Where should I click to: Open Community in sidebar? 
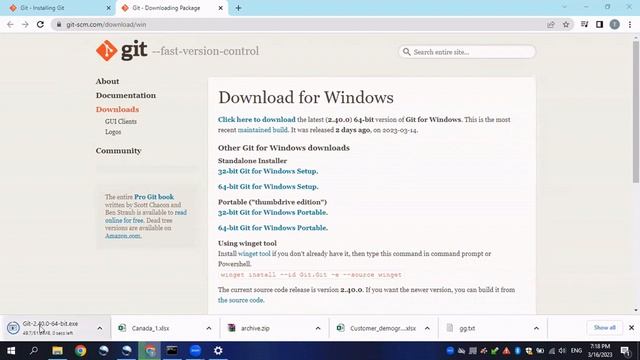click(x=118, y=151)
